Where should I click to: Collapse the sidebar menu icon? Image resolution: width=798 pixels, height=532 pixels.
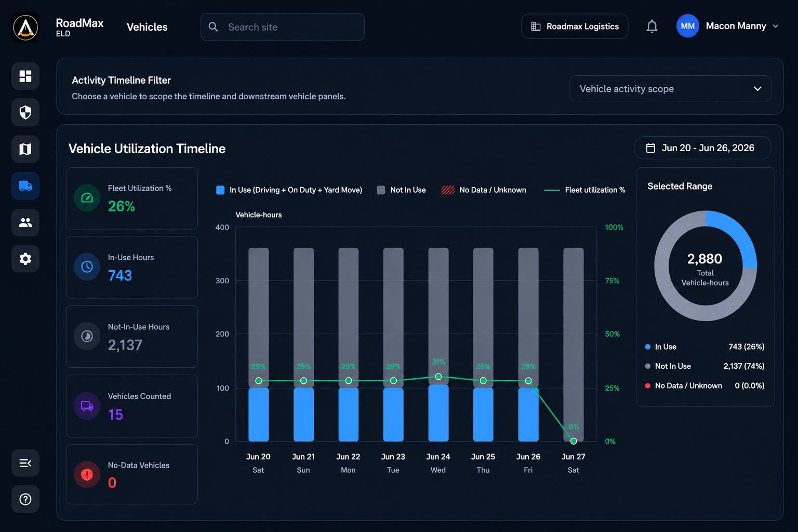point(25,463)
